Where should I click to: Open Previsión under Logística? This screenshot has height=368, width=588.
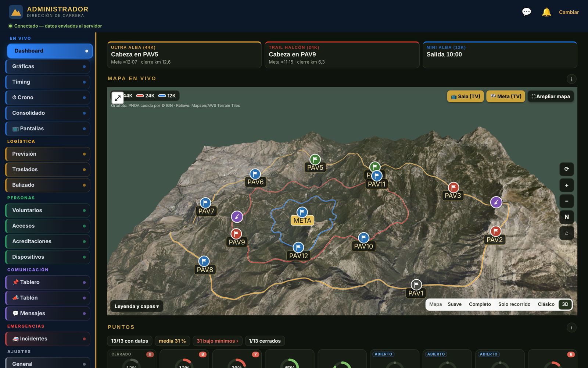click(48, 154)
